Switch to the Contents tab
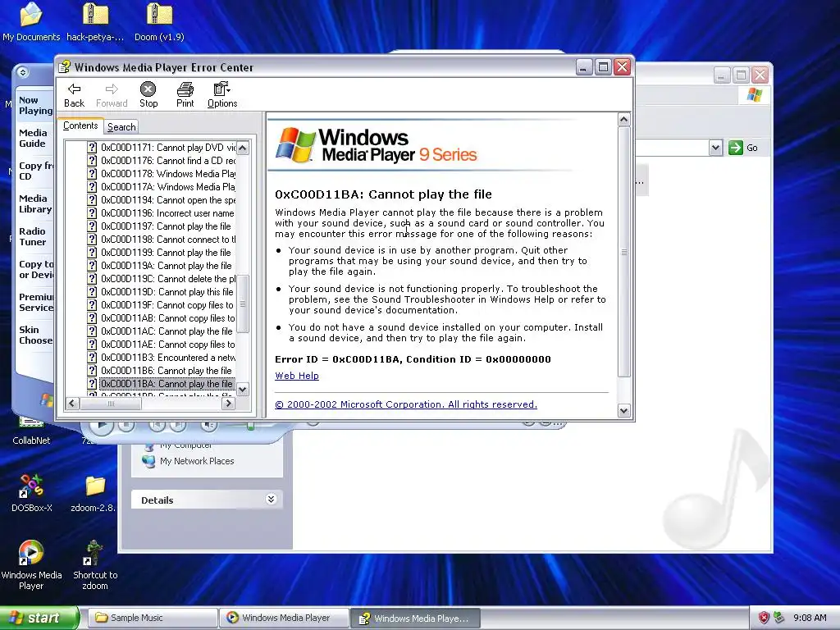The width and height of the screenshot is (840, 630). [80, 126]
